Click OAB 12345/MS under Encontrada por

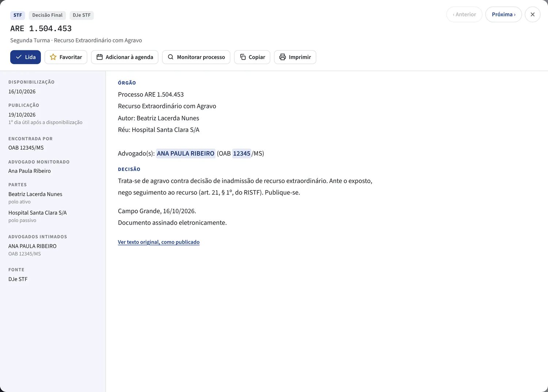pos(26,148)
